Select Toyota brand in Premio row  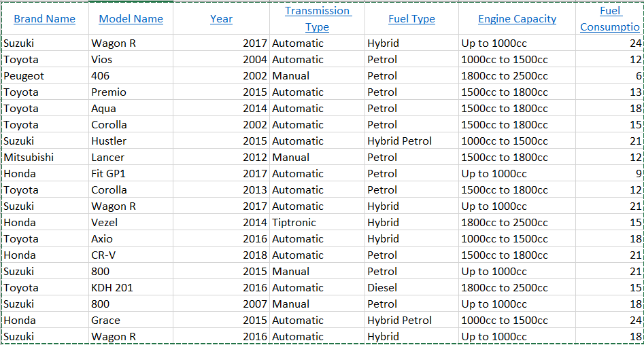(x=45, y=92)
